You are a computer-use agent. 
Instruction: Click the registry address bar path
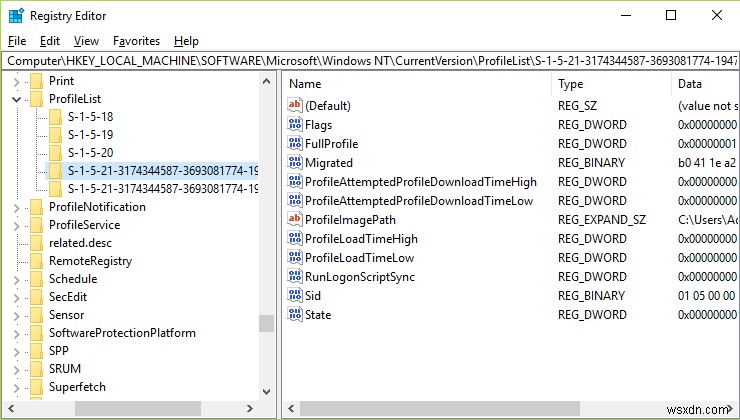coord(370,61)
